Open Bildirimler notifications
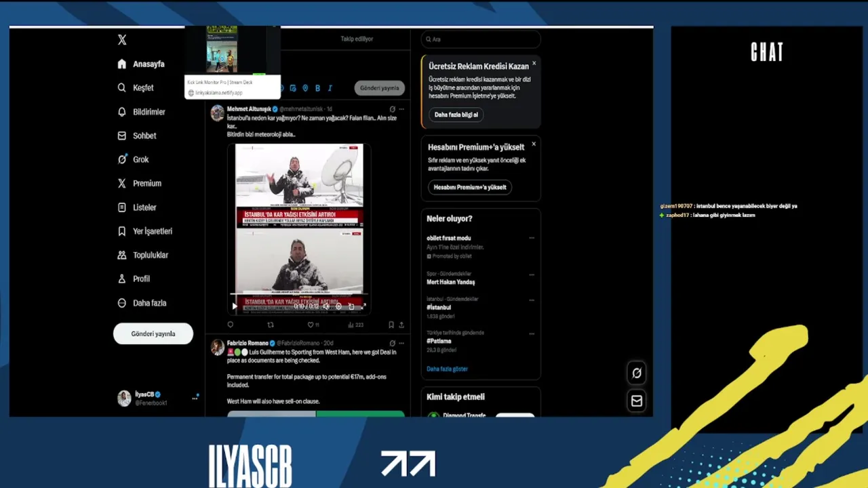Screen dimensions: 868x488 click(x=141, y=112)
